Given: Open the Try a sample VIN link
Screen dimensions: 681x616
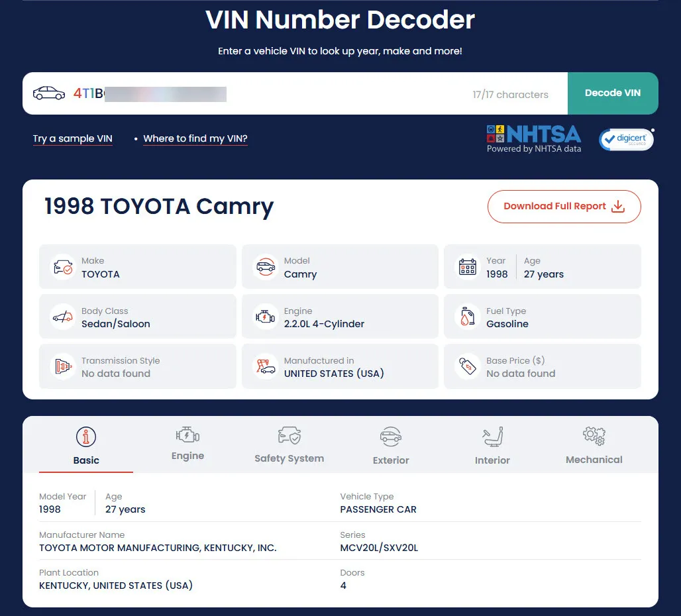Looking at the screenshot, I should pyautogui.click(x=72, y=138).
